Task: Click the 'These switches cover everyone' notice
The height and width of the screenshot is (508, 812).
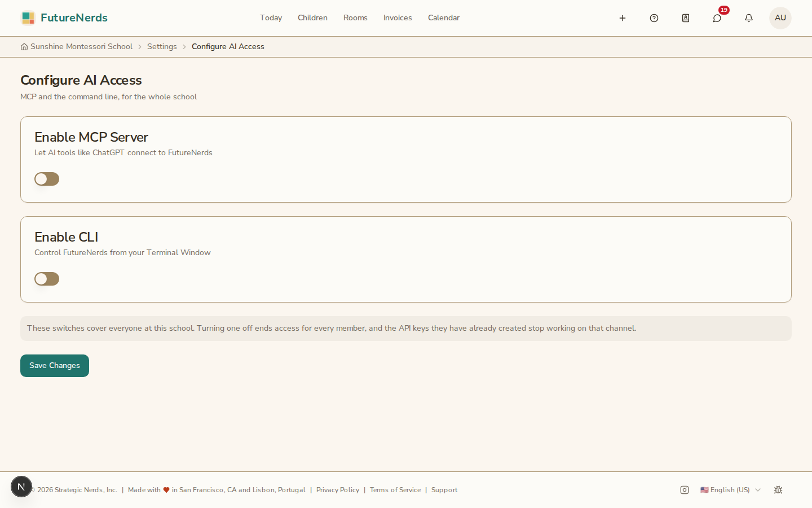Action: click(x=406, y=329)
